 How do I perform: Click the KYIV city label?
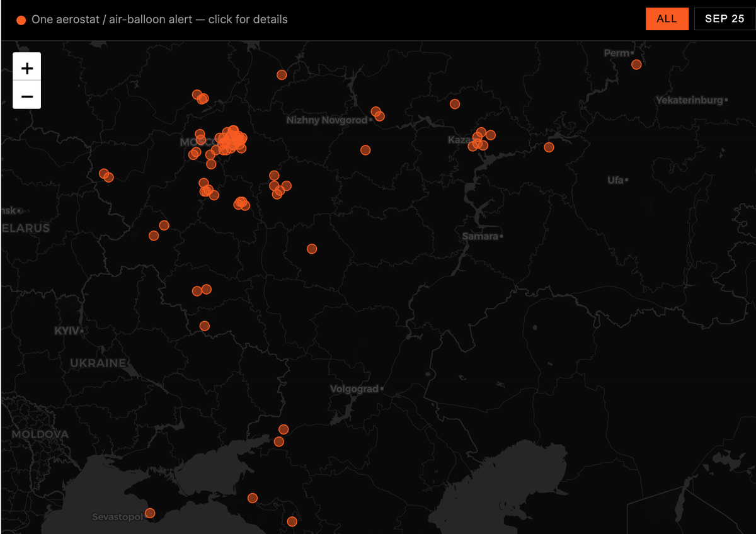(x=66, y=331)
